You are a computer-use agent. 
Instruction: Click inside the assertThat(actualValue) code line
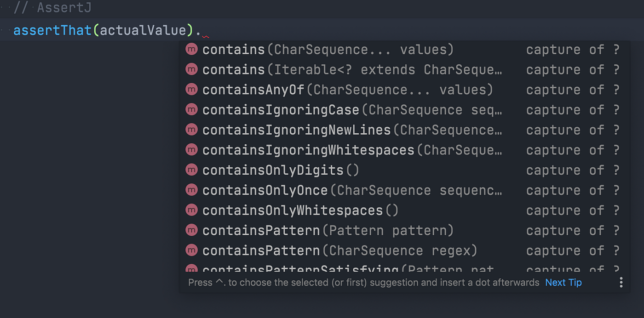tap(322, 30)
